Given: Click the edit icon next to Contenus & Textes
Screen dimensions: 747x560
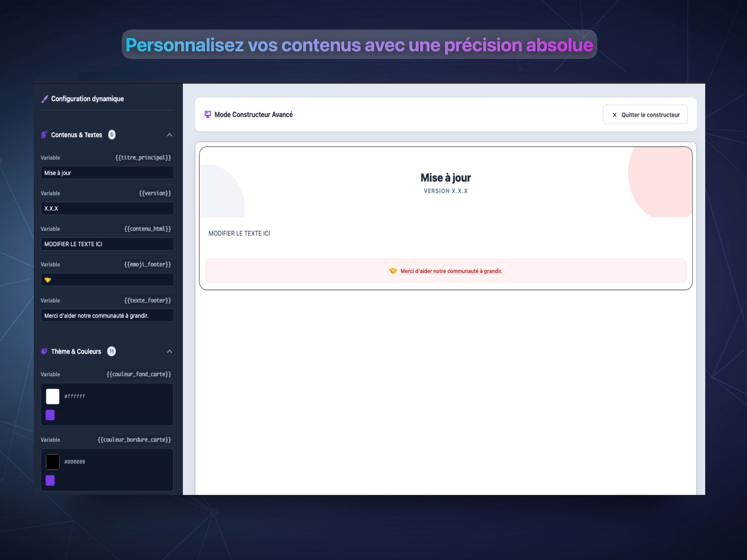Looking at the screenshot, I should pos(44,135).
